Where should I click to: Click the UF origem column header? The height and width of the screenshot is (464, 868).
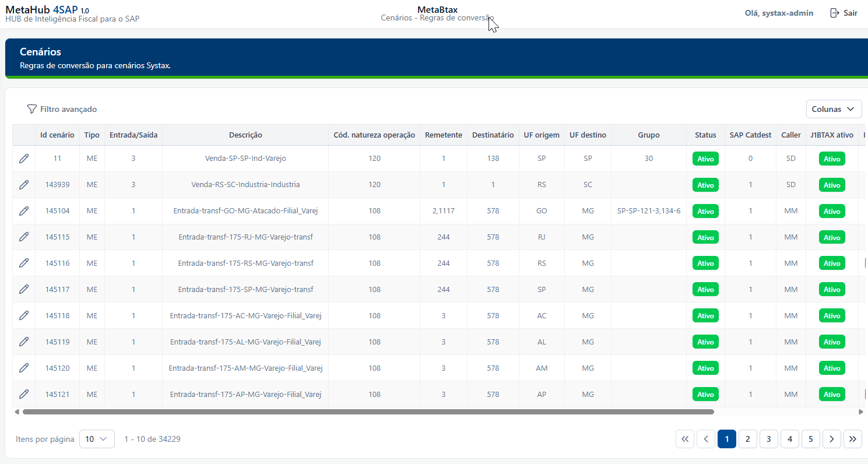click(x=542, y=135)
